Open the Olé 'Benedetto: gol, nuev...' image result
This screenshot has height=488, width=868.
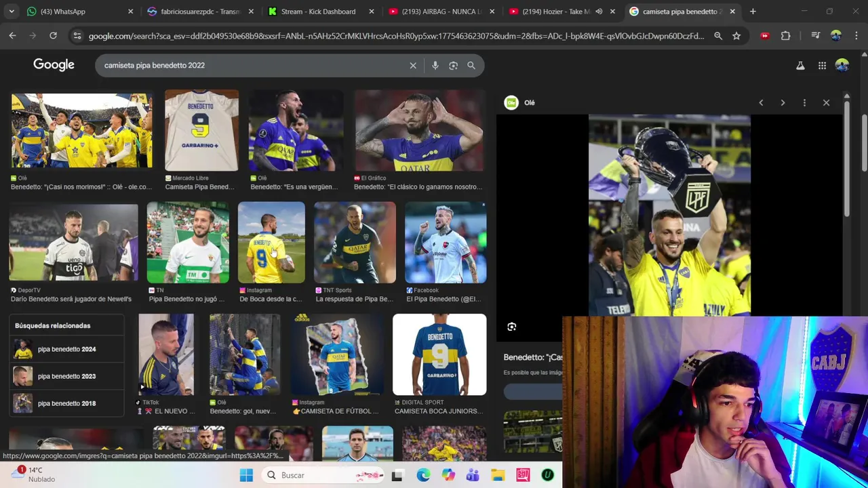pos(245,354)
